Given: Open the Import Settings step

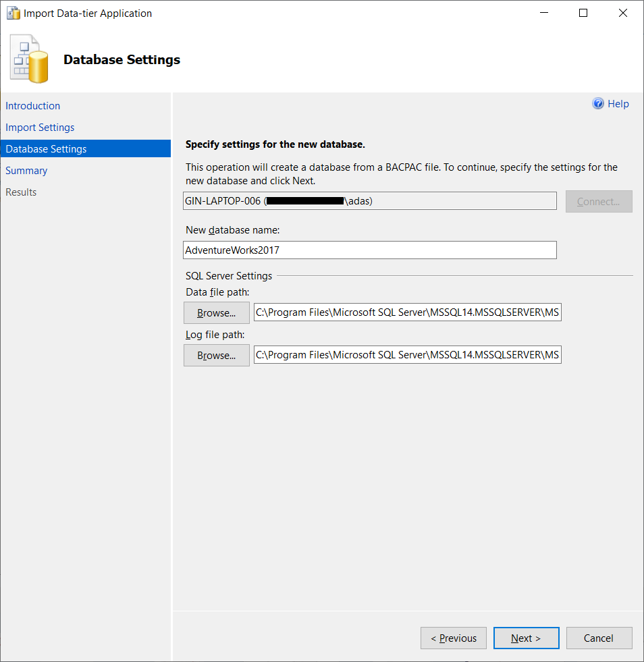Looking at the screenshot, I should click(x=41, y=127).
